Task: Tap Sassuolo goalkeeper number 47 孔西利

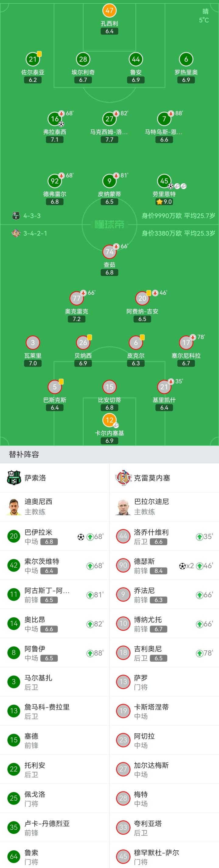Action: point(109,10)
